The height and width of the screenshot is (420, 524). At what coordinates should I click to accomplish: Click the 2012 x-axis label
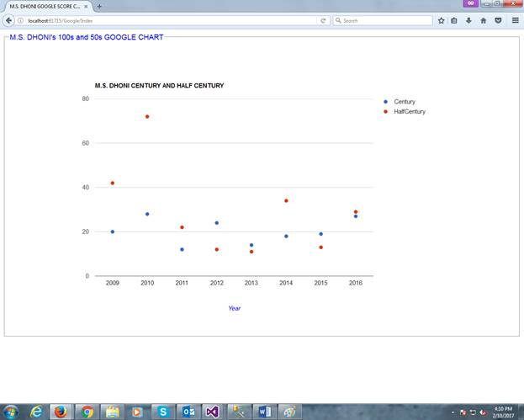pyautogui.click(x=216, y=283)
